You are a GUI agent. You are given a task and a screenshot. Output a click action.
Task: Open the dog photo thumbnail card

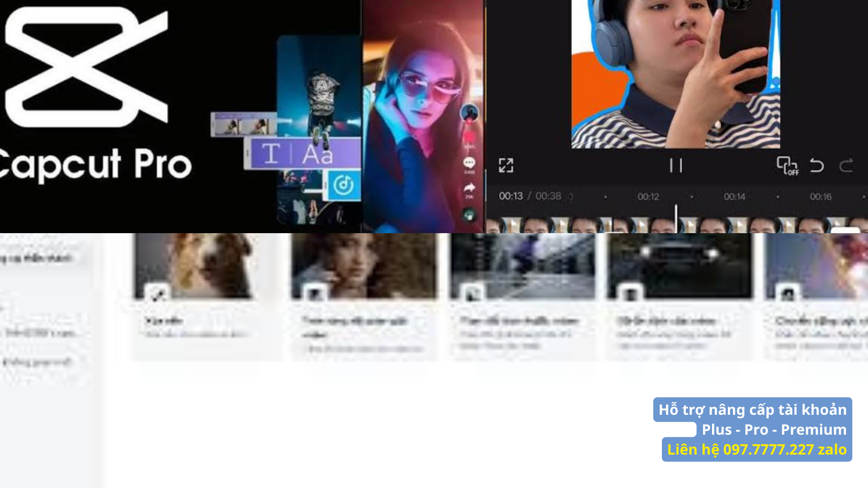click(x=195, y=266)
